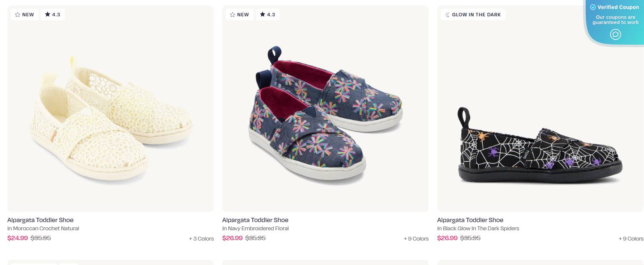Click the checkmark icon on Verified Coupon banner

point(593,7)
